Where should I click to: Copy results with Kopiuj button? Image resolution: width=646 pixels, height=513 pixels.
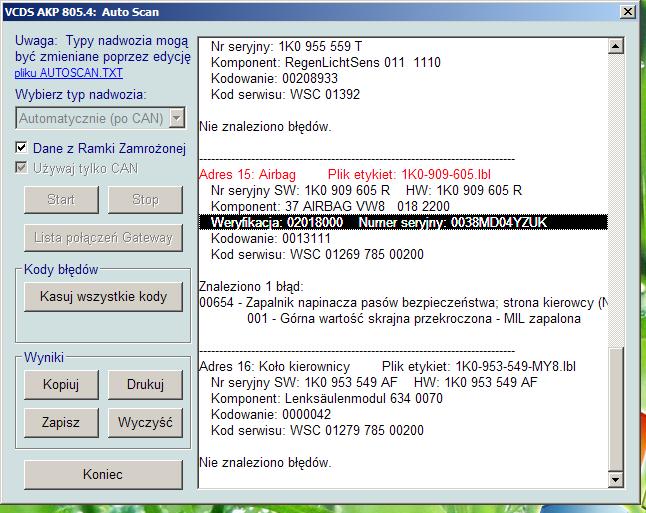[x=61, y=384]
